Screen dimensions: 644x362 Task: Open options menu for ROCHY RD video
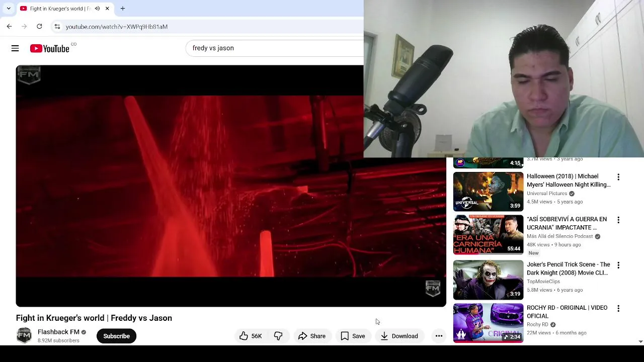click(618, 308)
